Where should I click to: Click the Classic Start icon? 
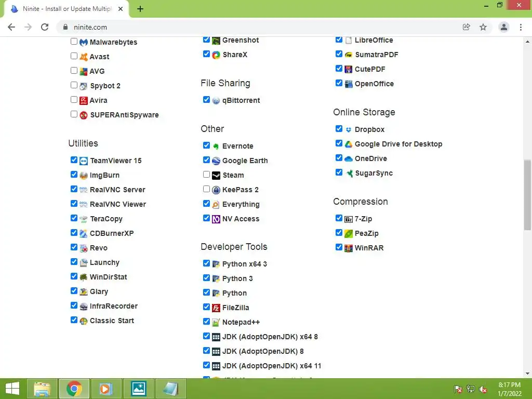(84, 321)
